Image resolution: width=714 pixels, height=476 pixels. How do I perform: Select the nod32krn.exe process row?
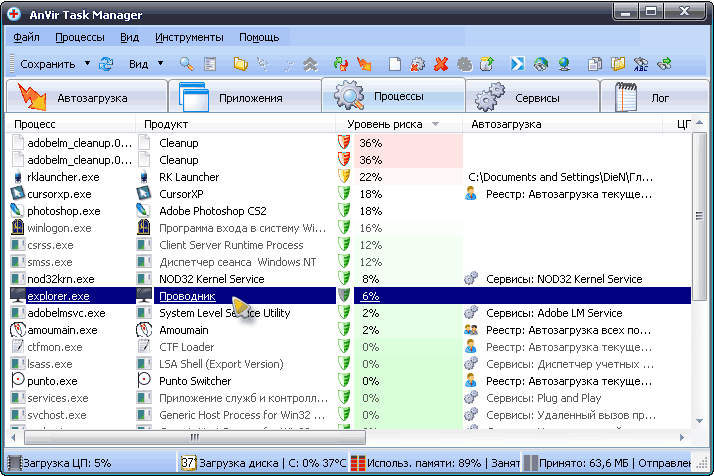[60, 279]
